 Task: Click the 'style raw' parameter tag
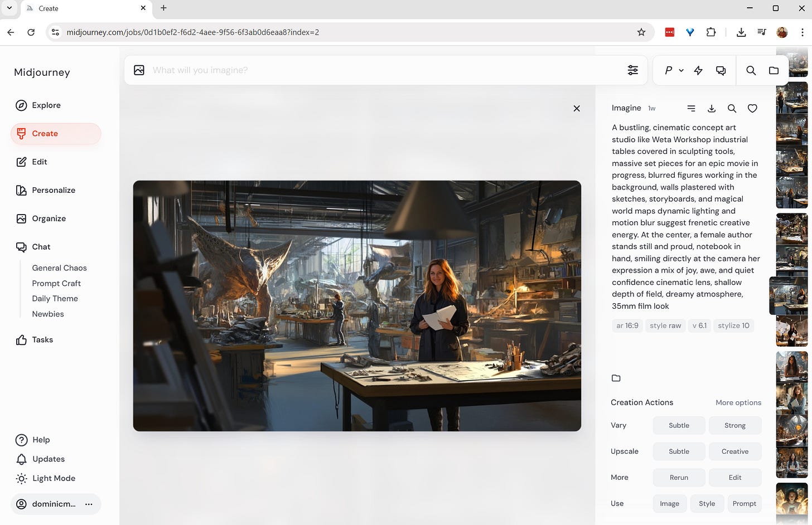tap(665, 325)
